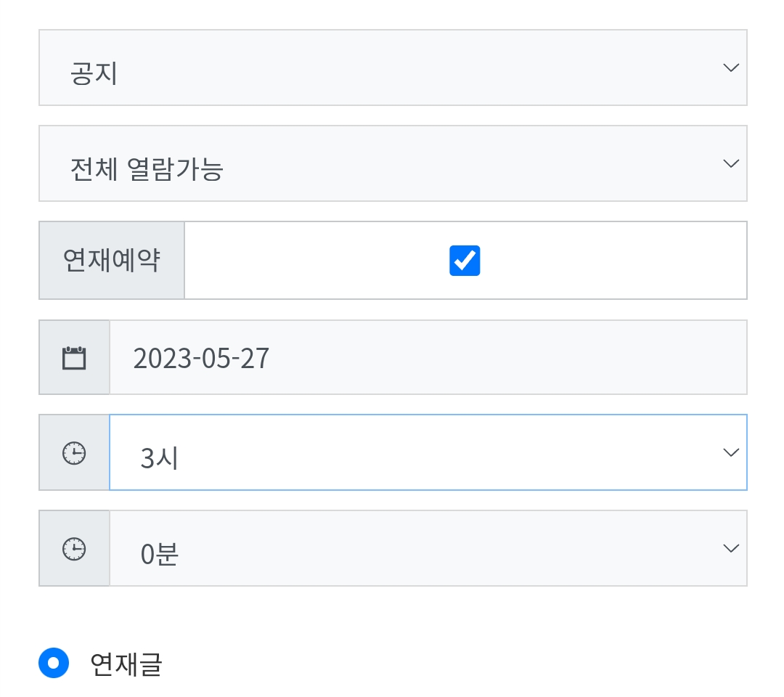Click the 전체 열람가능 text in the second selector
The width and height of the screenshot is (784, 697).
pos(147,170)
